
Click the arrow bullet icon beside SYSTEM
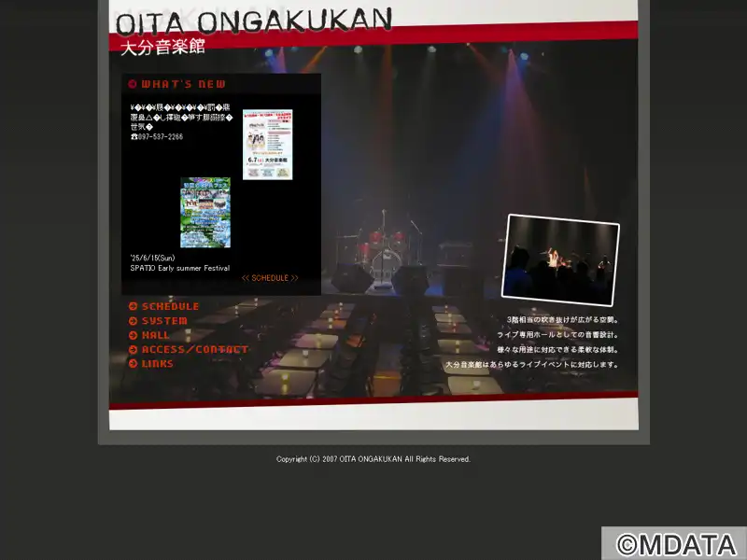click(x=133, y=321)
